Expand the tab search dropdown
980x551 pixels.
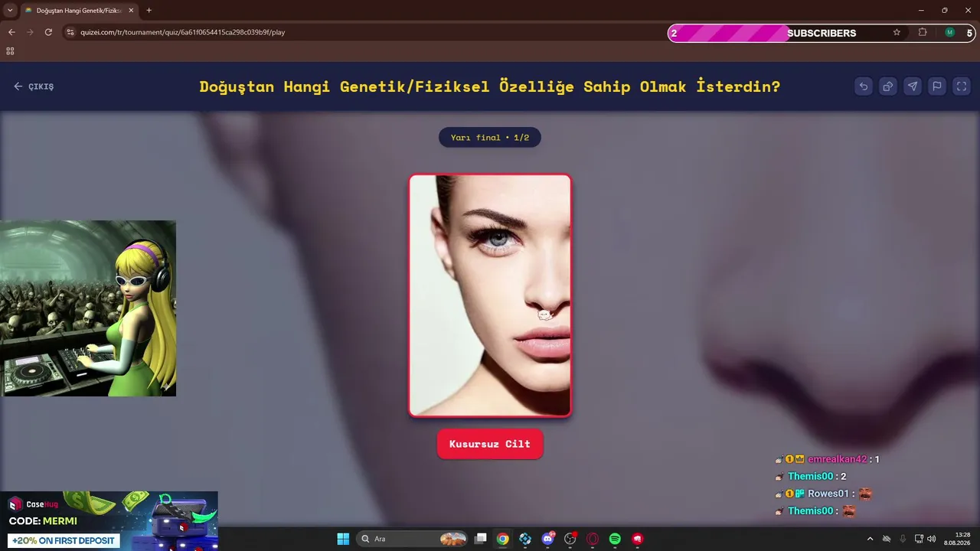[10, 10]
